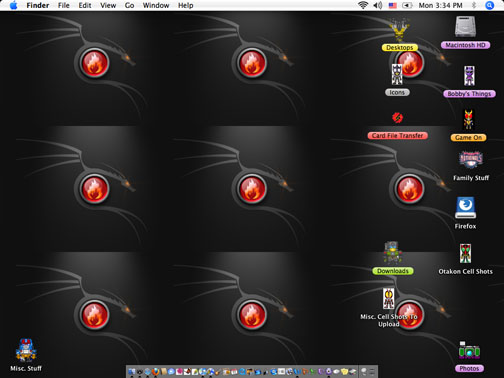
Task: Open the Wi-Fi status menu
Action: click(363, 5)
